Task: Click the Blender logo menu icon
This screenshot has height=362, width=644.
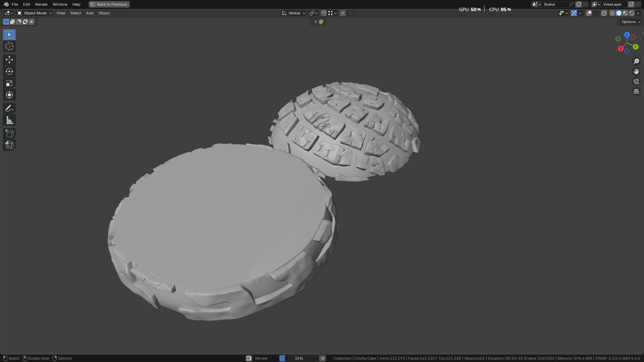Action: click(x=6, y=4)
